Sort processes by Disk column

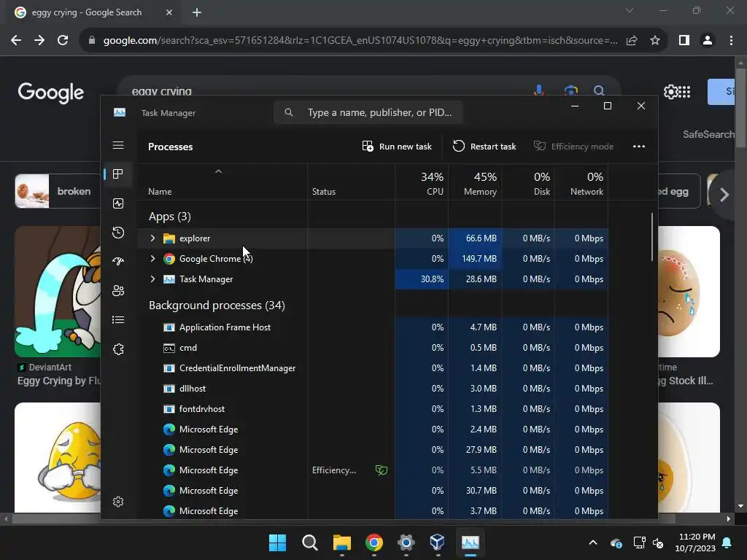[x=528, y=183]
